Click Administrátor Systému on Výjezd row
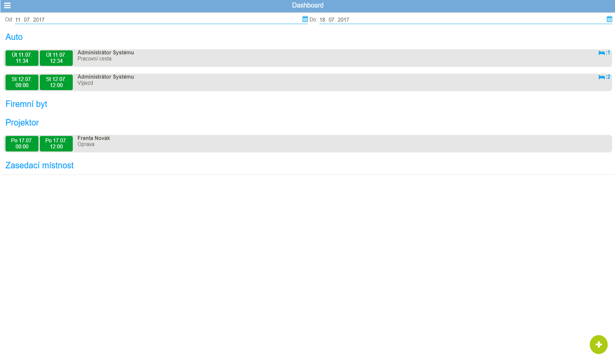Image resolution: width=615 pixels, height=364 pixels. pyautogui.click(x=106, y=77)
